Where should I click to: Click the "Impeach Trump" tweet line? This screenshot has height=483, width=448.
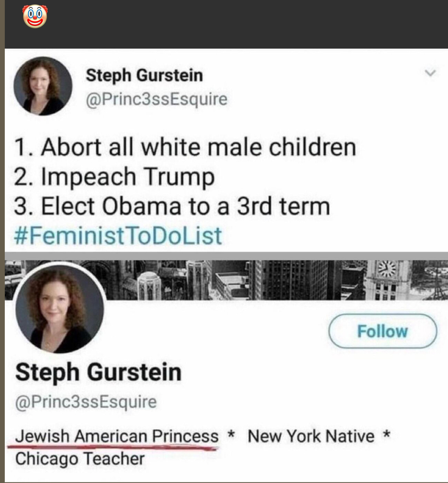tap(115, 177)
